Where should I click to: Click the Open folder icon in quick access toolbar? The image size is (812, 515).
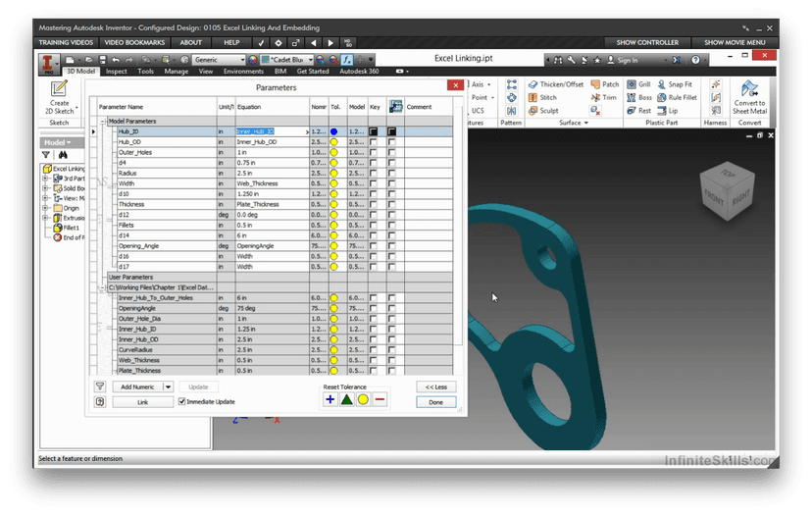tap(89, 60)
